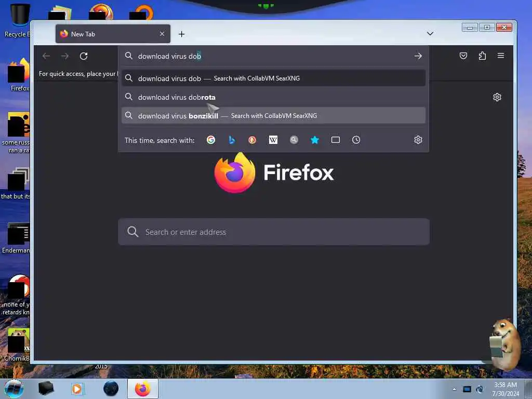Go back with the left arrow
The height and width of the screenshot is (399, 532).
[x=46, y=56]
